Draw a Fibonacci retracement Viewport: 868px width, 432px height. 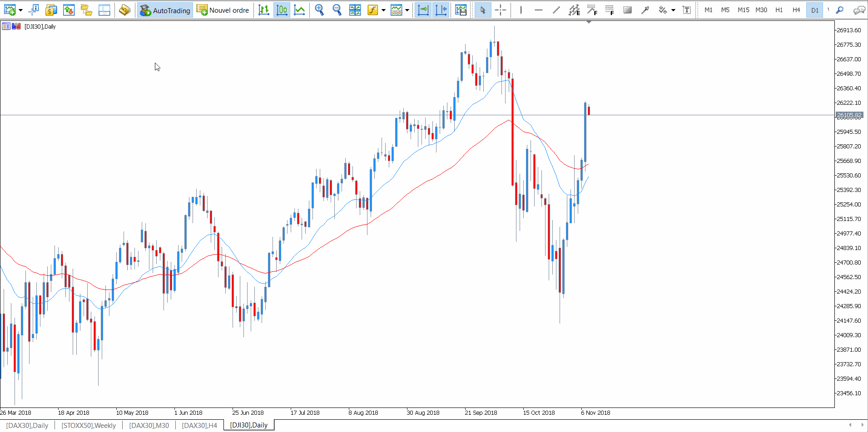pyautogui.click(x=592, y=10)
